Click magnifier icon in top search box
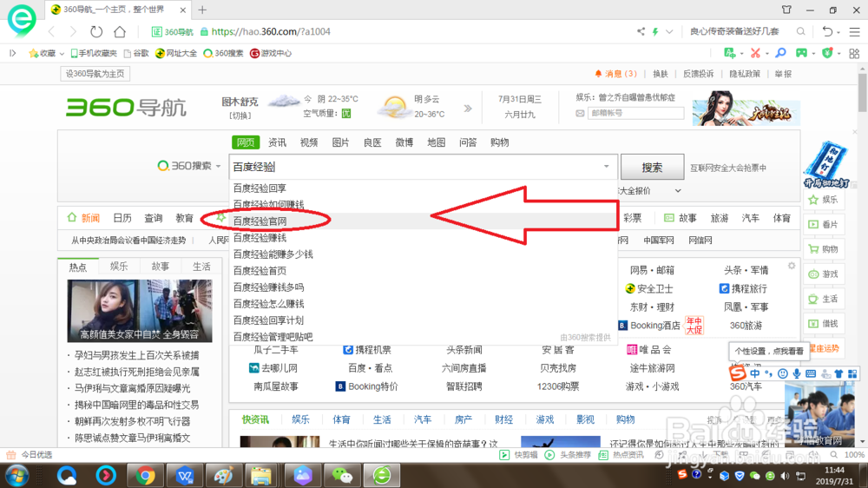The image size is (868, 488). tap(800, 31)
